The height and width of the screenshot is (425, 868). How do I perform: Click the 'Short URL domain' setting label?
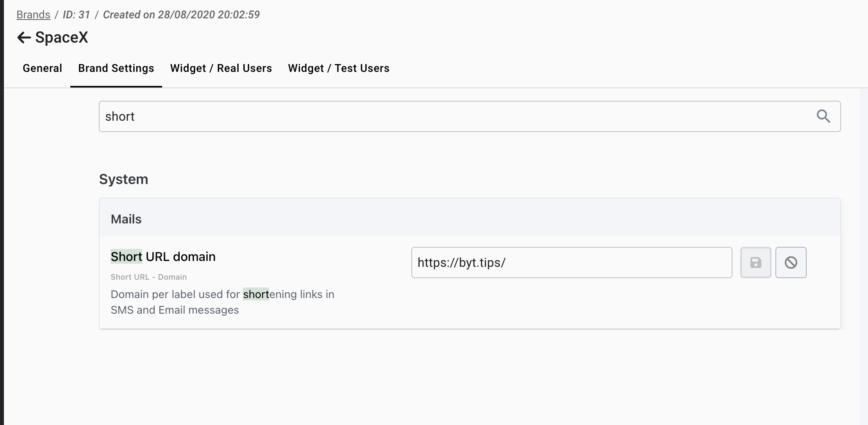163,257
